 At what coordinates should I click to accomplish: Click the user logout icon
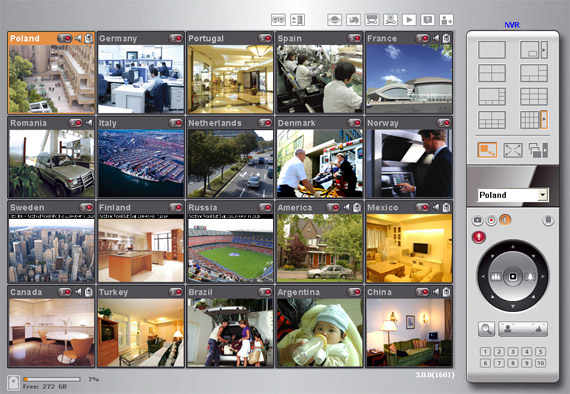(x=446, y=20)
